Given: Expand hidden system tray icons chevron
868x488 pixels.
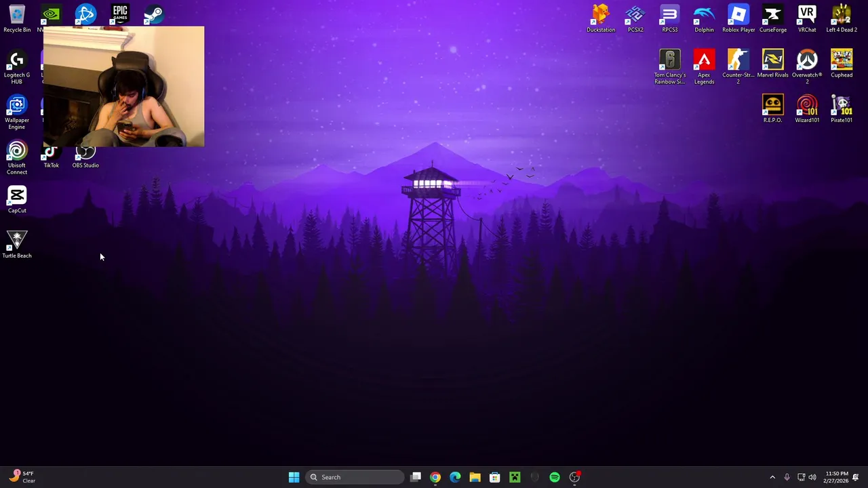Looking at the screenshot, I should 772,477.
